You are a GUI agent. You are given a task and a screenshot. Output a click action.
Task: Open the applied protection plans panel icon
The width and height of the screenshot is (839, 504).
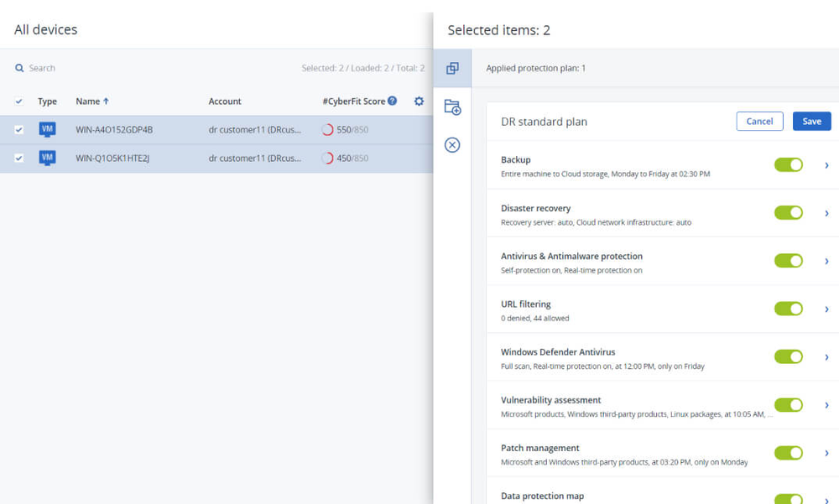[x=452, y=70]
